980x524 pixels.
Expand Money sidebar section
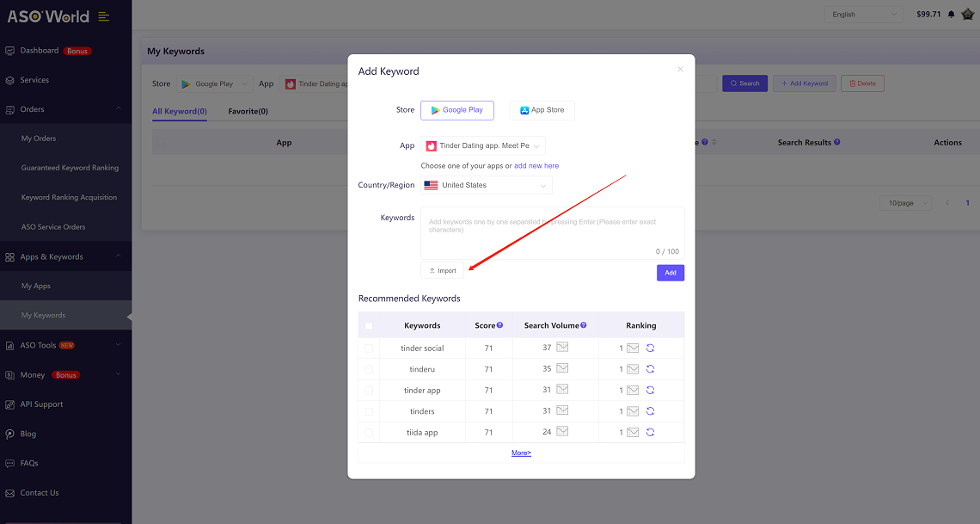coord(118,374)
